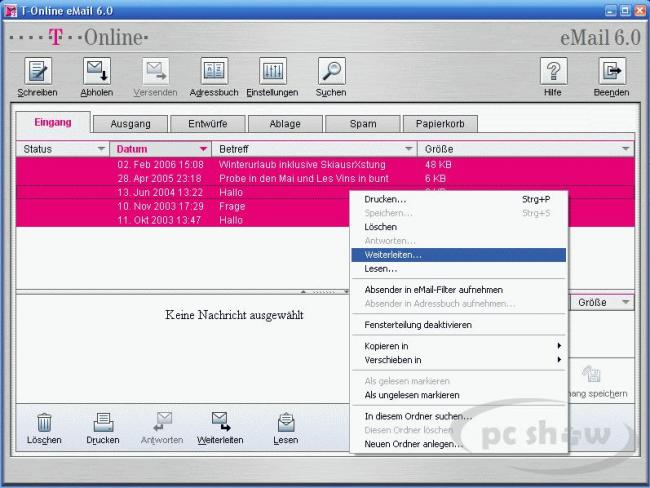Click the pane splitter grip handle
The image size is (650, 488).
click(325, 292)
